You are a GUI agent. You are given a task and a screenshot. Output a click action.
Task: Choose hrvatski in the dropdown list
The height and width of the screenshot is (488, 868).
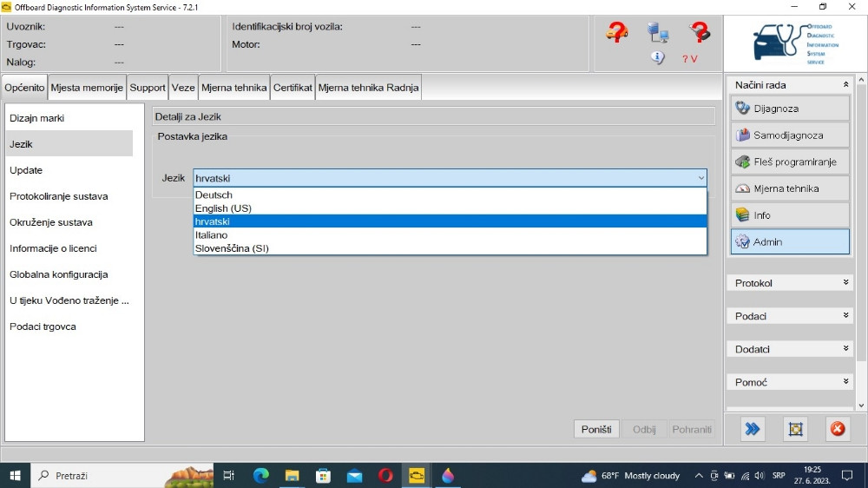450,221
